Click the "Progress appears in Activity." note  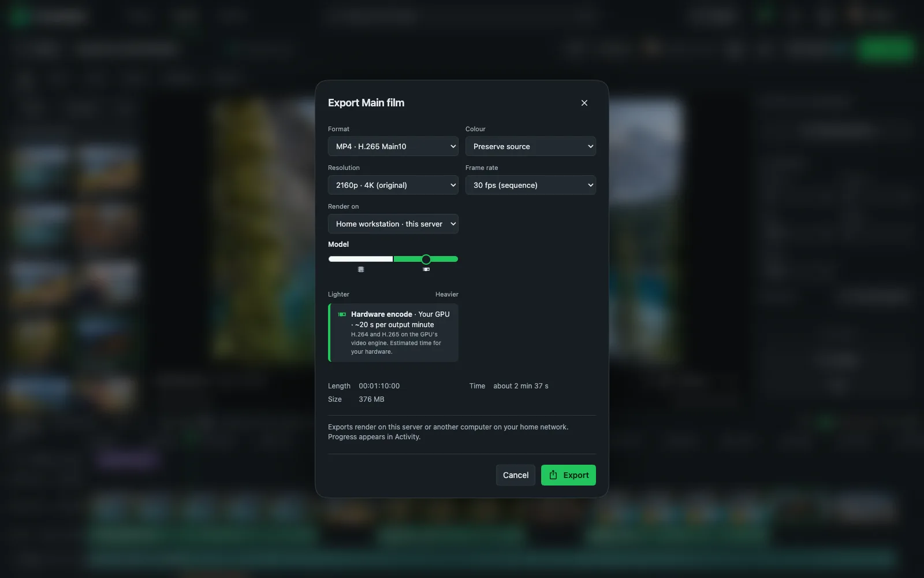[374, 437]
